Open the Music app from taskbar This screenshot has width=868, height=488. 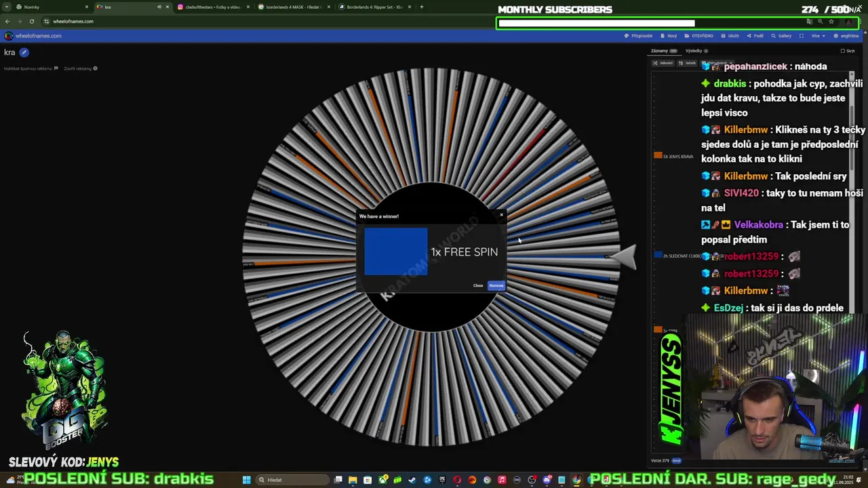[x=502, y=480]
